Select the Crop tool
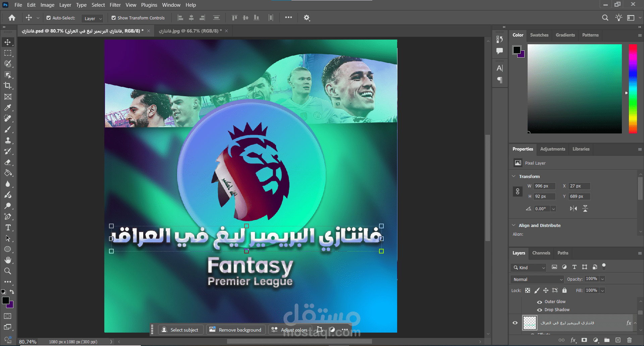644x346 pixels. pyautogui.click(x=8, y=85)
